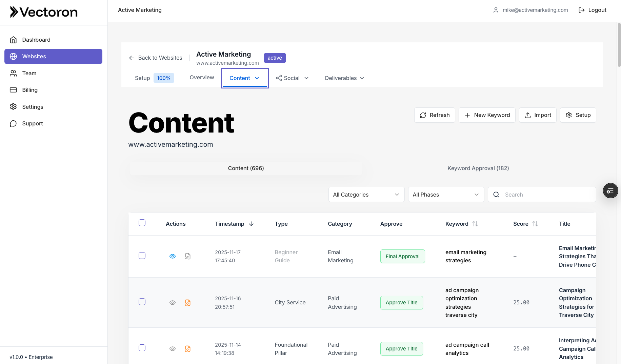Toggle the eye preview on the 2025-11-16 row

pos(173,302)
